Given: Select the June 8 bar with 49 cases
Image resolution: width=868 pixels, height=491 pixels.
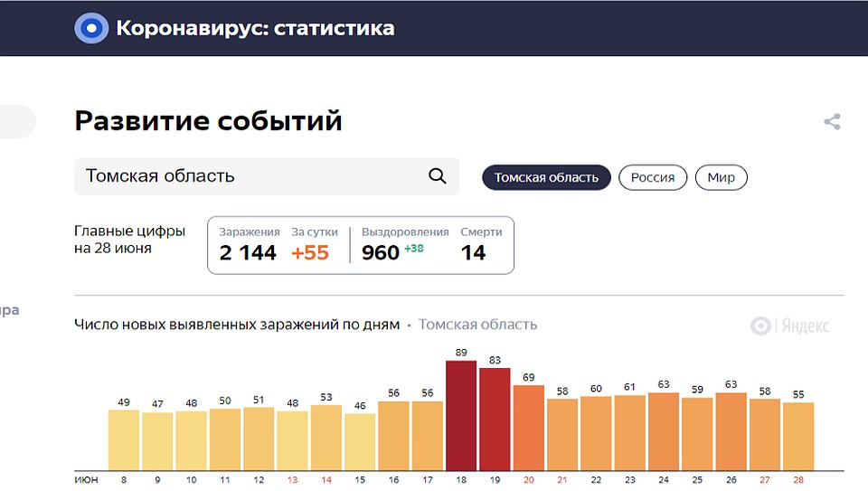Looking at the screenshot, I should coord(124,440).
